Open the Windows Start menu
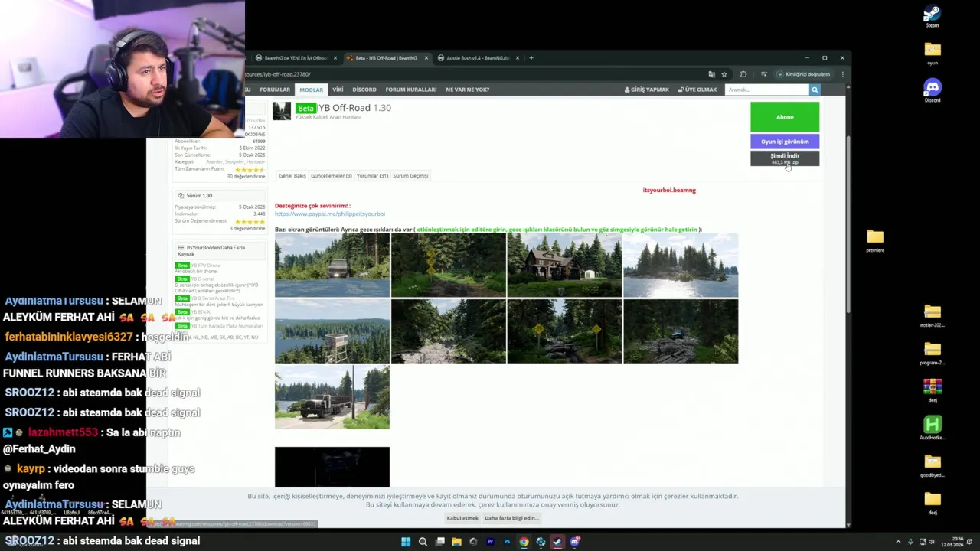The width and height of the screenshot is (980, 551). pos(406,542)
